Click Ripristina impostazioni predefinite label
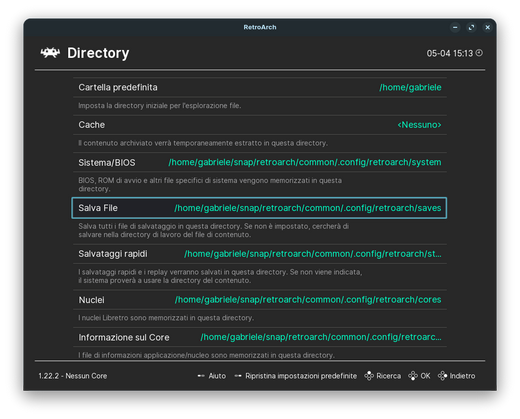The image size is (520, 419). point(301,376)
